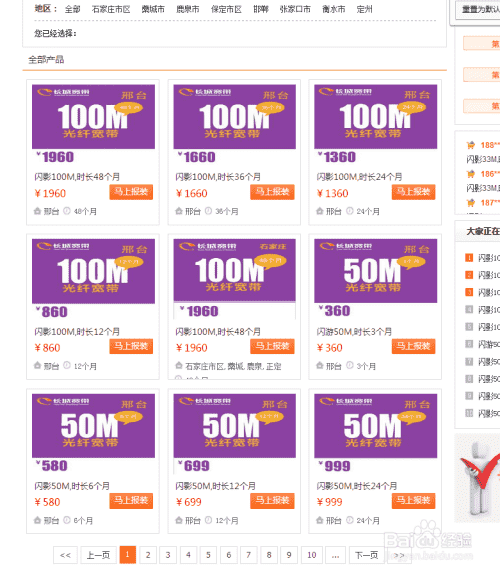Click 下一页 next page button

(x=367, y=555)
